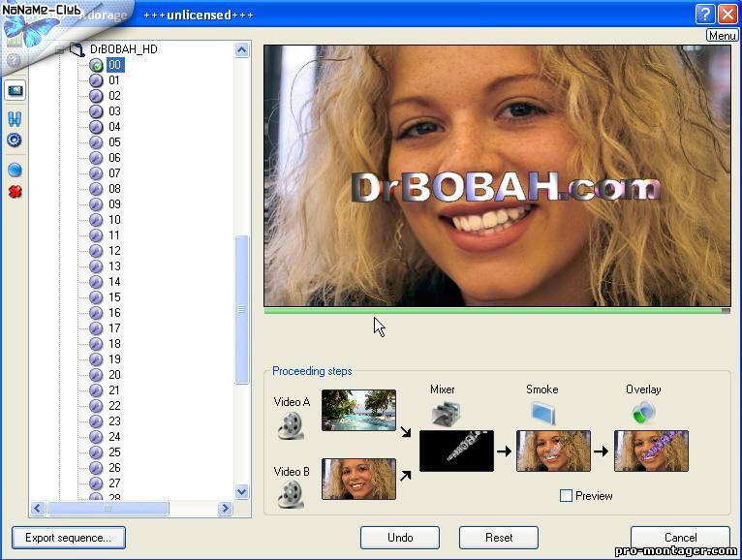Select tree item 09

[114, 204]
